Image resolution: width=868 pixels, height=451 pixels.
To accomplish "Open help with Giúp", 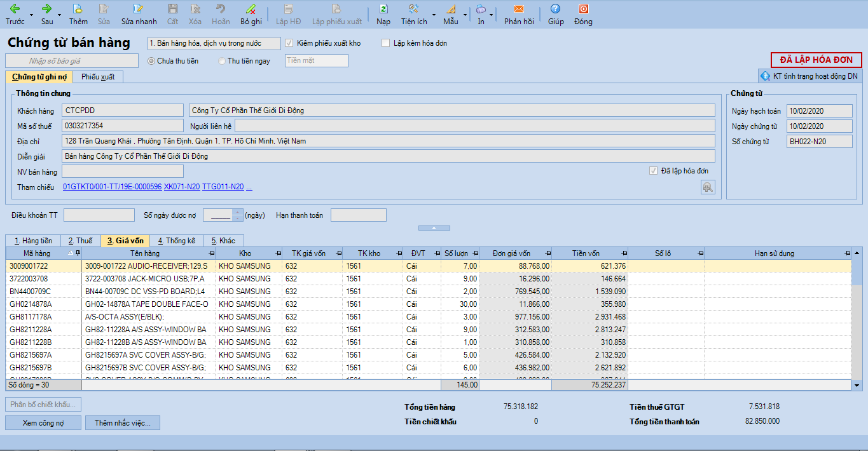I will point(556,15).
